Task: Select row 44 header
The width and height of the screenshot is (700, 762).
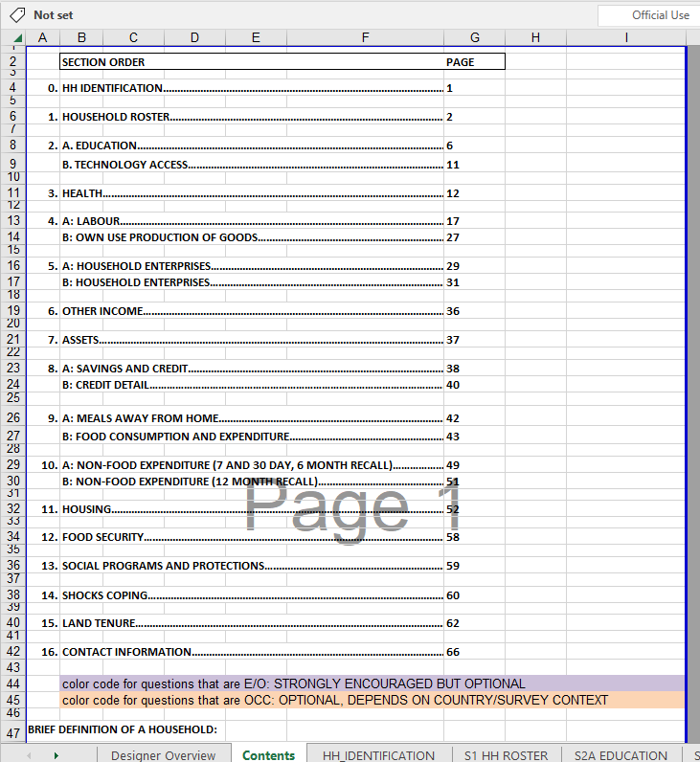Action: coord(13,684)
